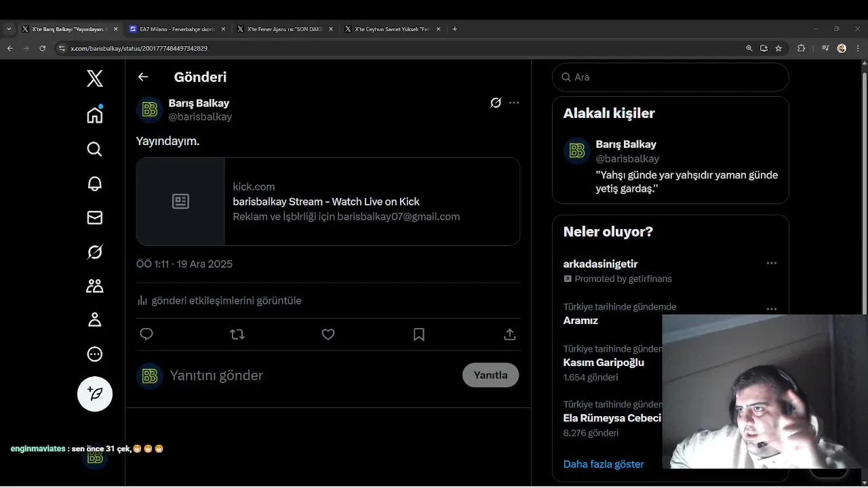
Task: View post engagements link
Action: coord(219,300)
